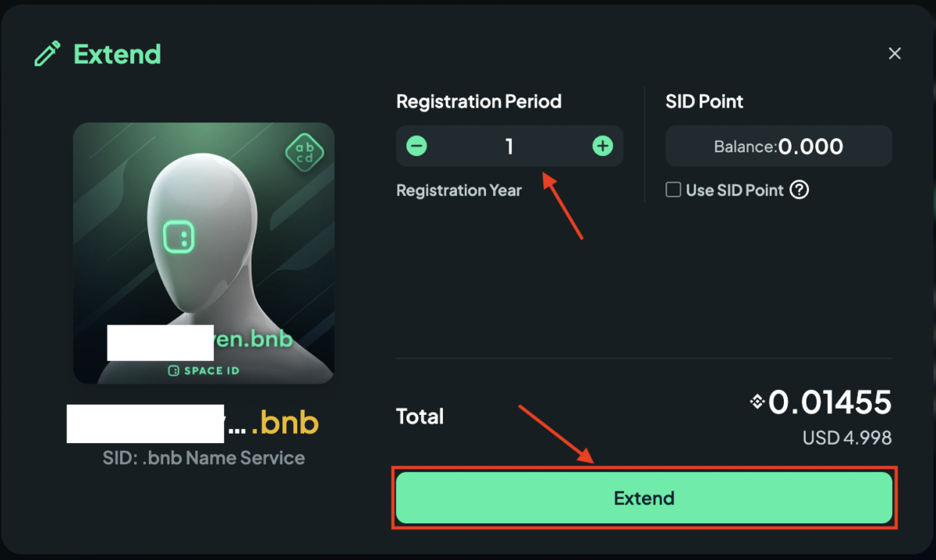
Task: Select the SID Point section header
Action: point(704,101)
